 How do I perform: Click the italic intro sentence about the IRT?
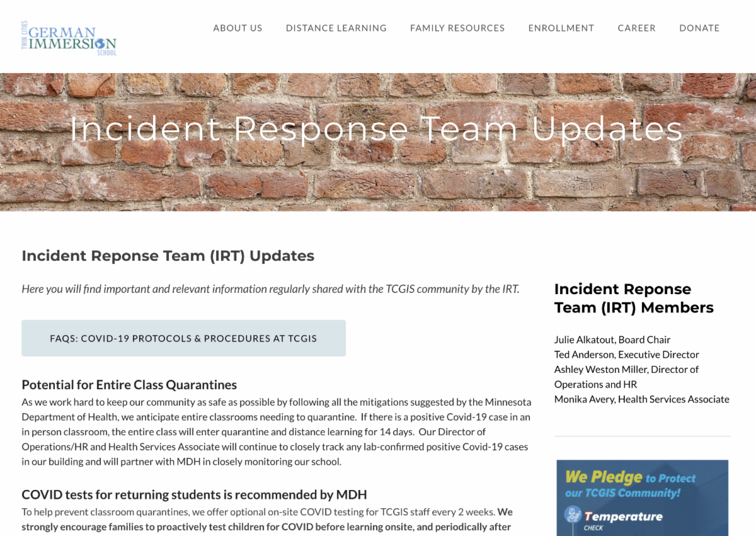[270, 289]
